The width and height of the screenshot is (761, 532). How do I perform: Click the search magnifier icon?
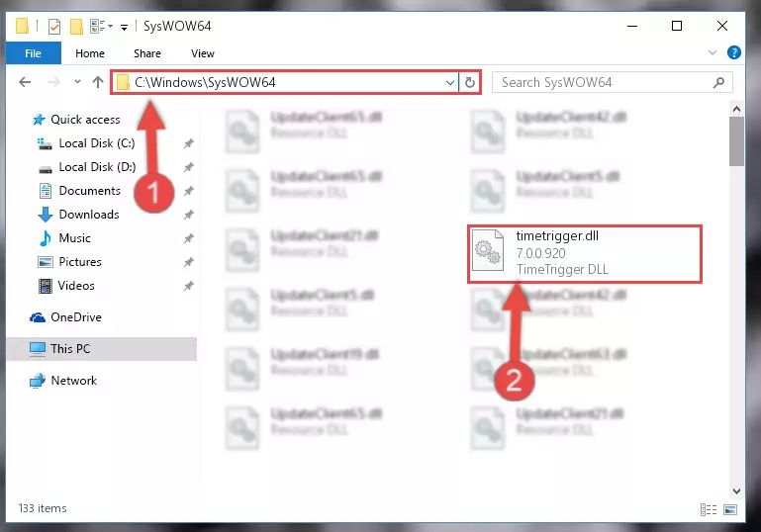coord(718,82)
